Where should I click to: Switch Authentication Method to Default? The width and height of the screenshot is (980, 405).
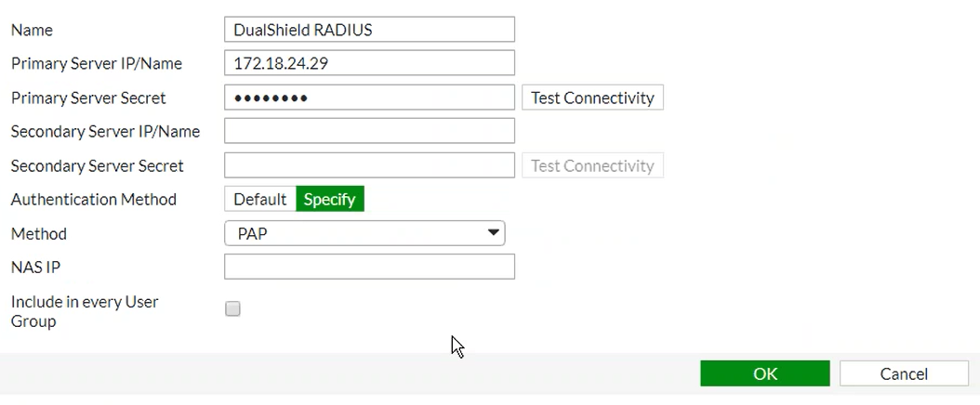pyautogui.click(x=259, y=199)
